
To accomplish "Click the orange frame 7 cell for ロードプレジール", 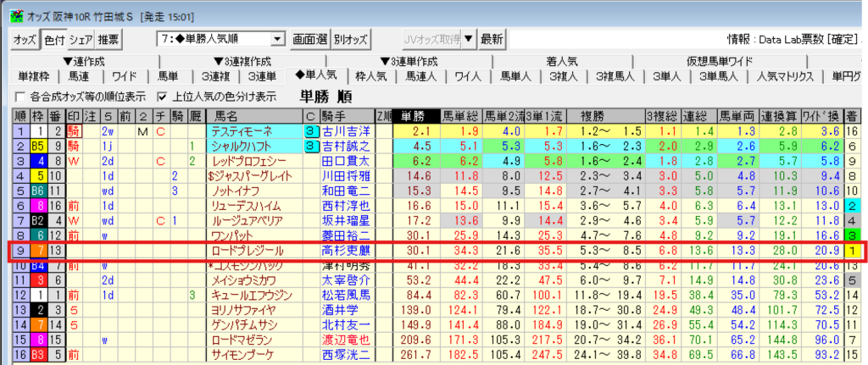I will (37, 251).
